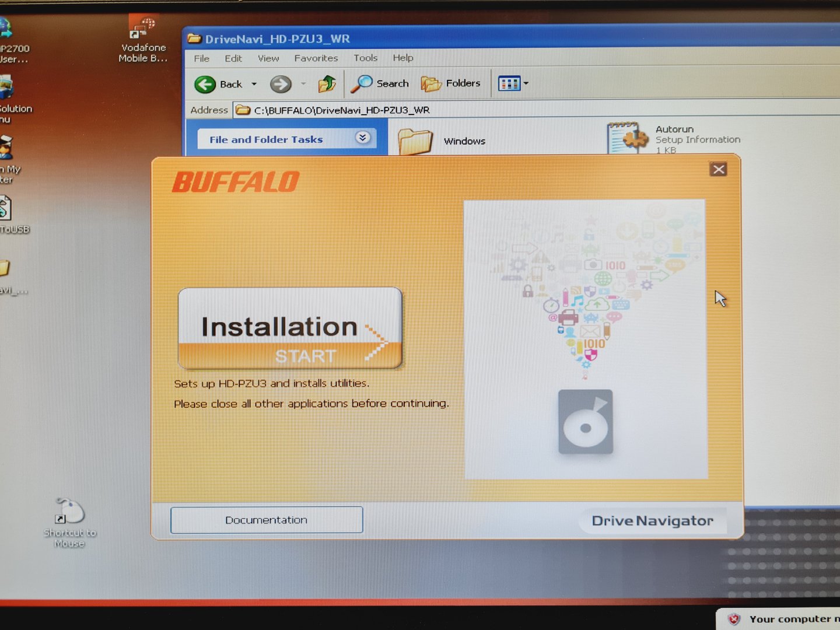Click the Forward arrow icon

coord(281,85)
